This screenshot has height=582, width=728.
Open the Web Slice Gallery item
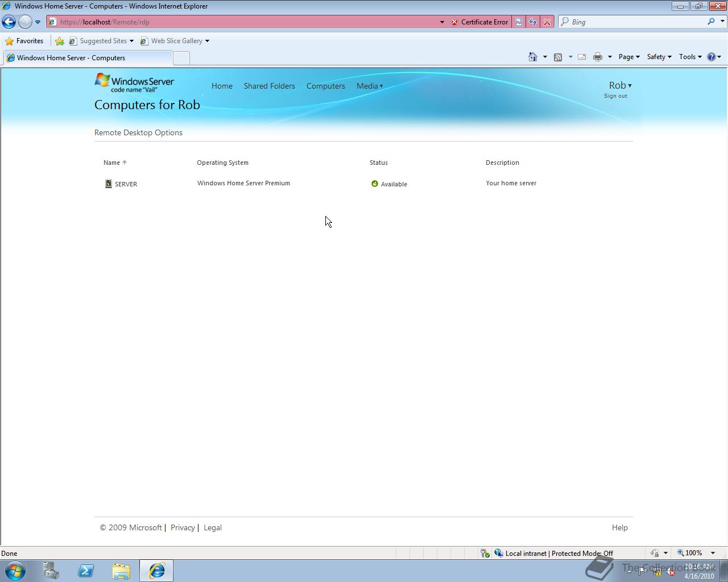click(x=174, y=41)
